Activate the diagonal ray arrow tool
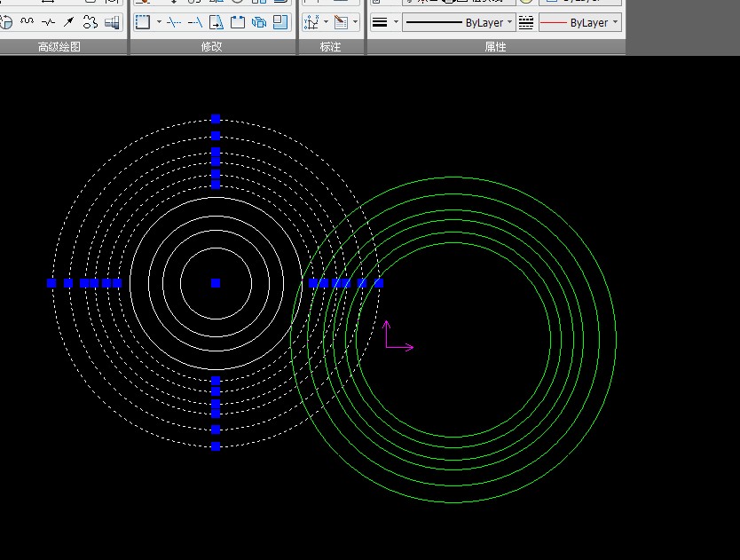740x560 pixels. (68, 21)
